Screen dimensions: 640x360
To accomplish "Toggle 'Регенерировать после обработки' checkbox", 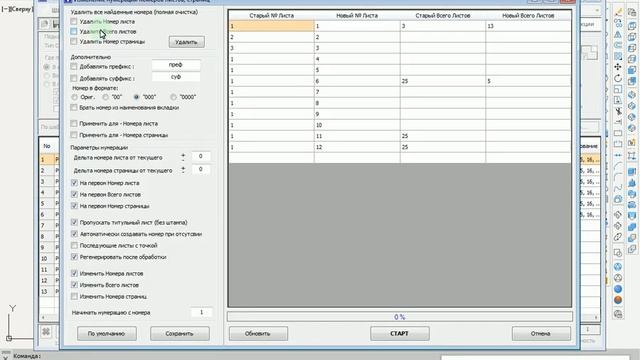I will click(x=74, y=257).
